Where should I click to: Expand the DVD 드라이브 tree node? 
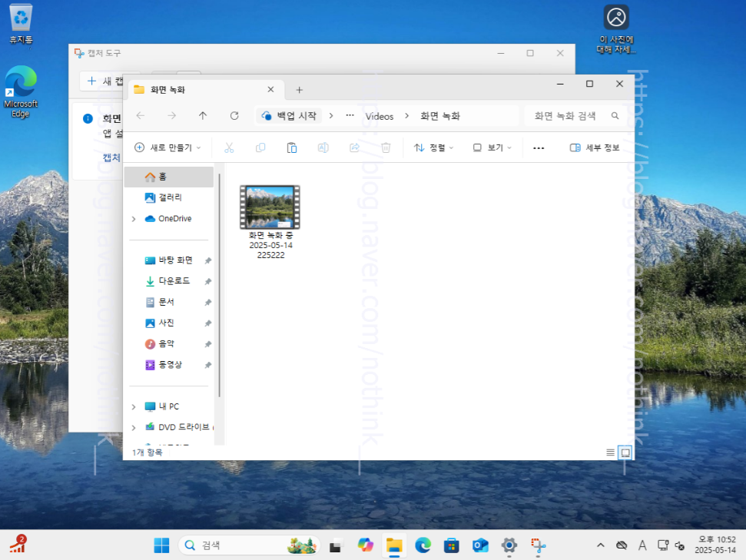click(134, 428)
